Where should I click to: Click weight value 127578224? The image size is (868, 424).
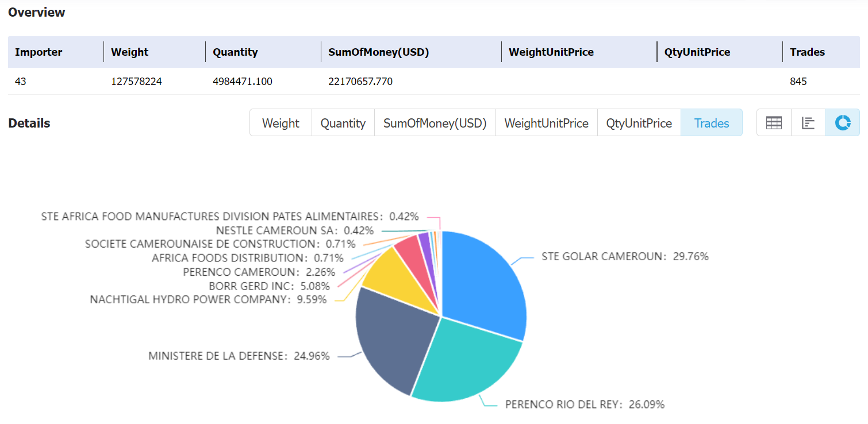point(136,82)
